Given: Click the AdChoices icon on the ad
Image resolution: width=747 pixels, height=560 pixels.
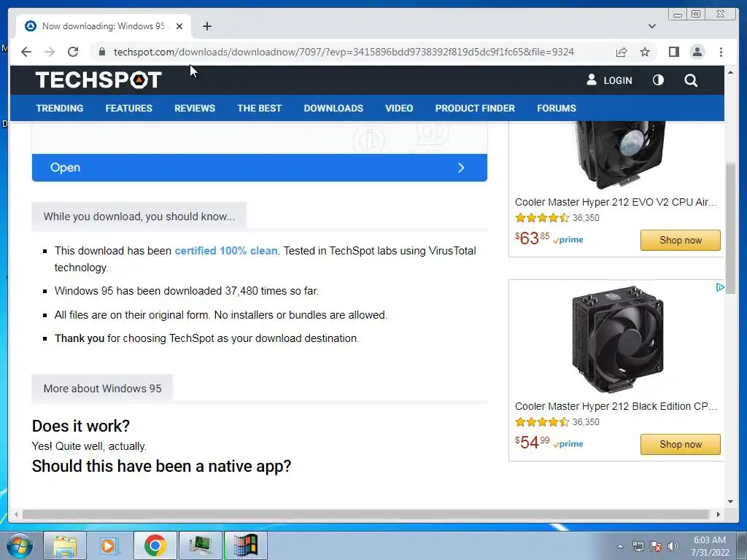Looking at the screenshot, I should coord(720,287).
